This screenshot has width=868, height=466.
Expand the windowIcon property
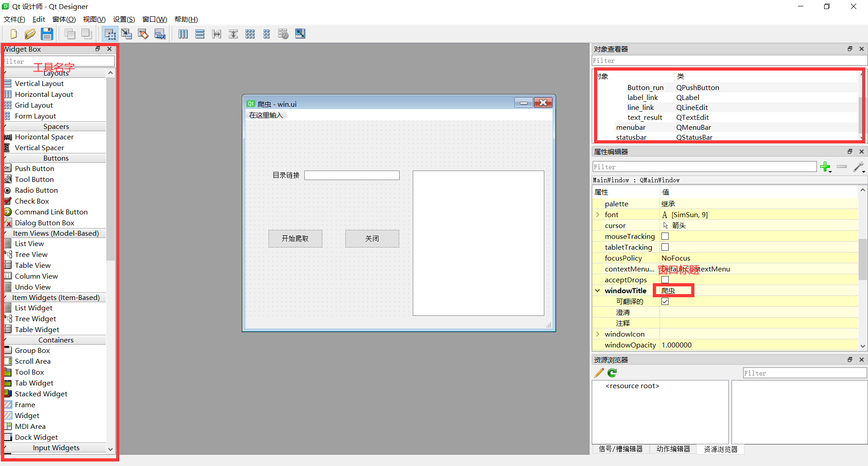coord(598,334)
